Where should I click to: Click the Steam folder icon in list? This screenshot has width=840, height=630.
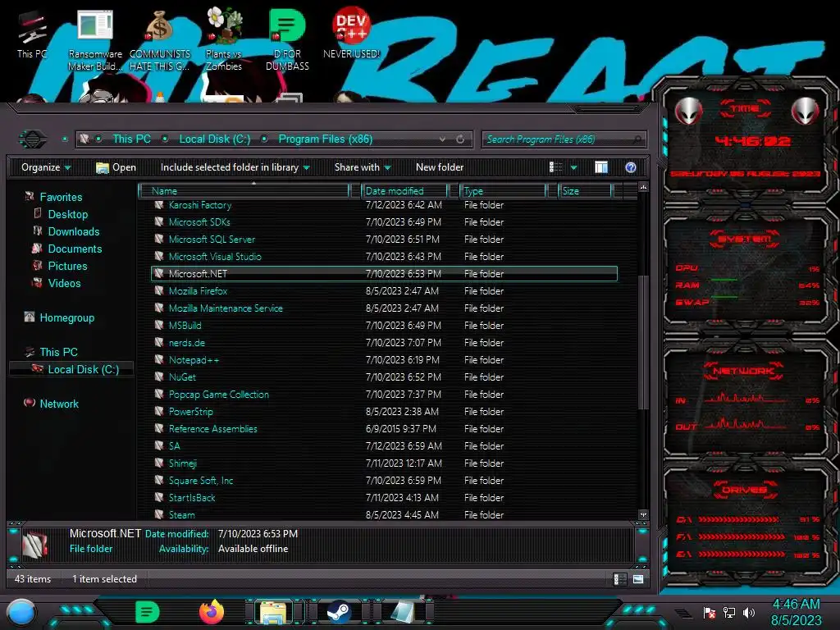point(159,514)
